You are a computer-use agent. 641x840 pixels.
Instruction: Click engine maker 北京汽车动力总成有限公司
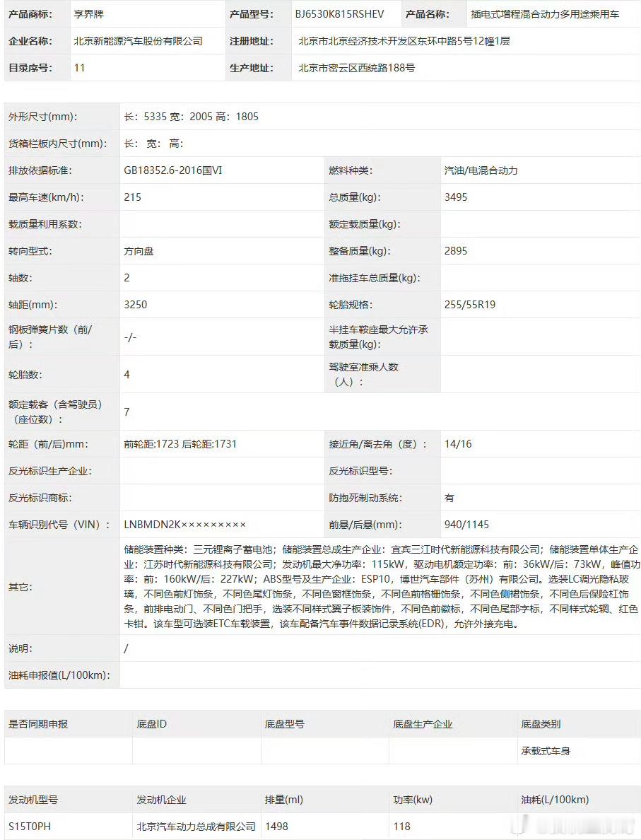click(196, 827)
